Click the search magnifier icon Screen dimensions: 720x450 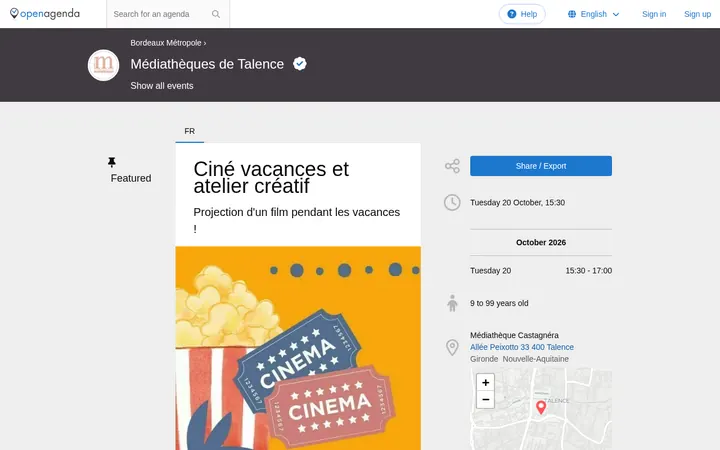click(x=216, y=14)
